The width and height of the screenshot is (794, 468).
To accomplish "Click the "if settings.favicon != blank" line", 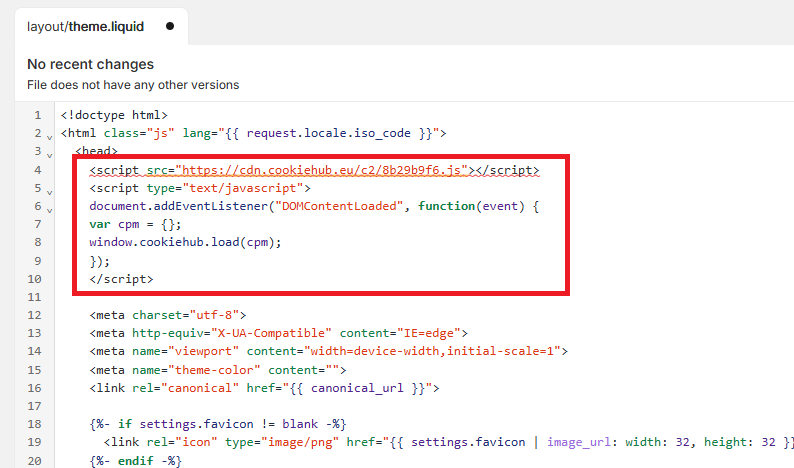I will point(218,424).
